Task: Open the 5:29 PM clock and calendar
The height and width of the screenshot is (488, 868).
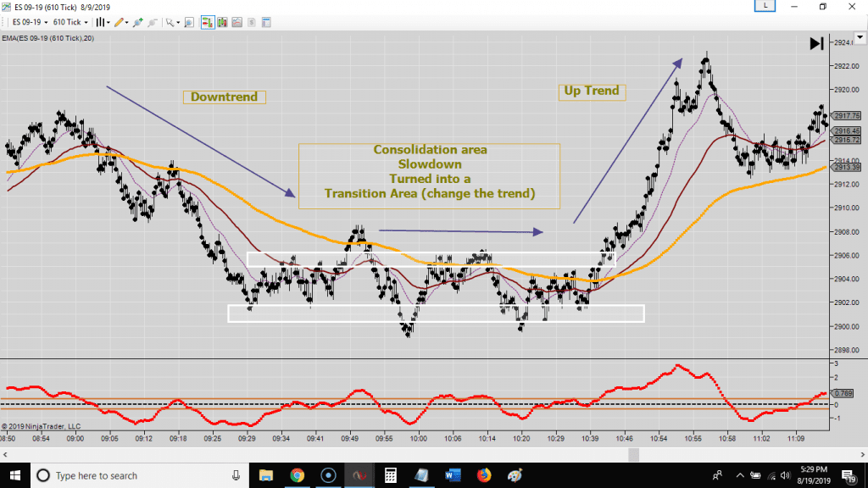Action: tap(814, 475)
